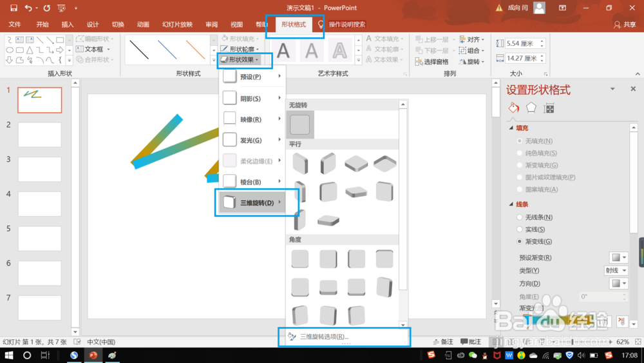This screenshot has height=363, width=644.
Task: Open the Comments 批注 status bar button
Action: 471,342
